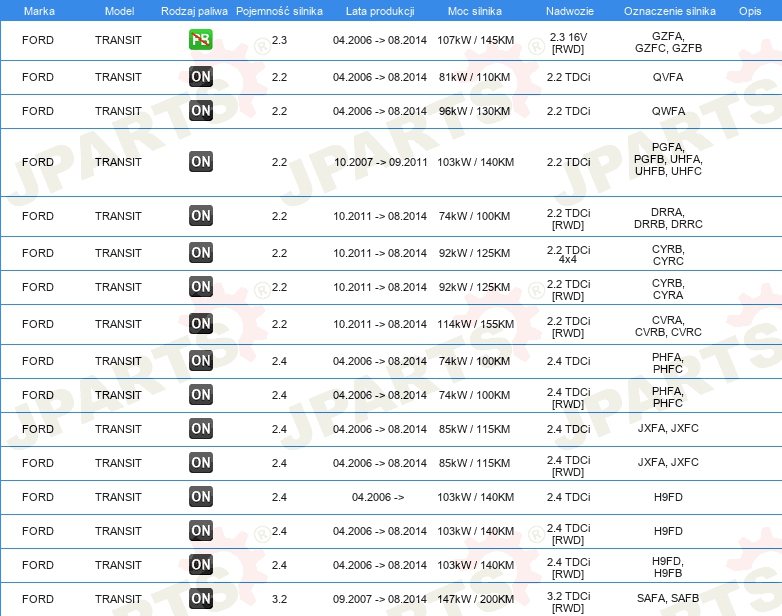The height and width of the screenshot is (616, 782).
Task: Click the open-ended 04.2006 -> production date
Action: [x=378, y=497]
